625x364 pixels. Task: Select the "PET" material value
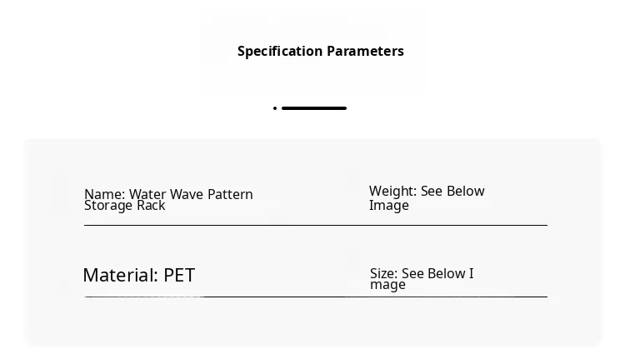179,276
